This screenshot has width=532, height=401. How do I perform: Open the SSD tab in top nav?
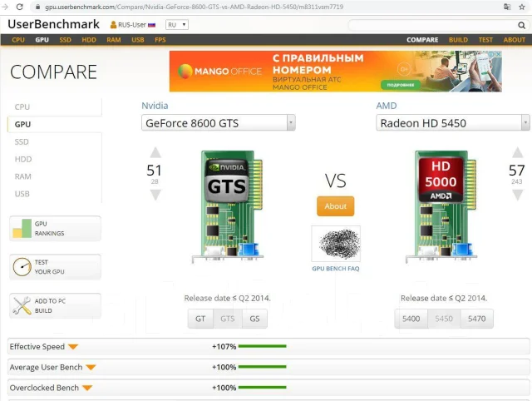point(65,40)
